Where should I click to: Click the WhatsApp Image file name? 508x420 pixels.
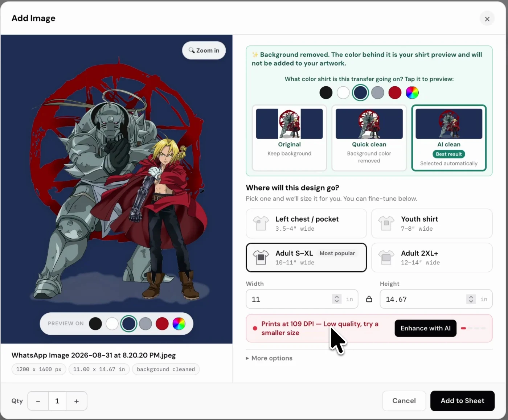point(94,355)
